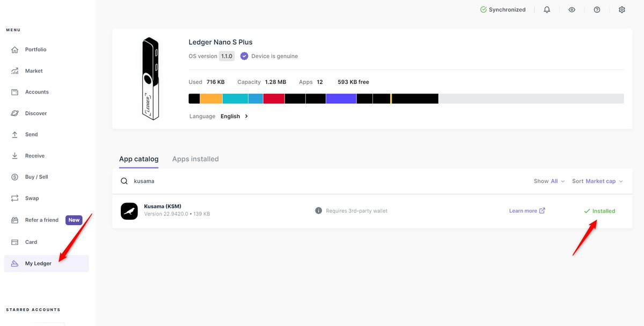Open the help question mark icon
This screenshot has height=326, width=644.
tap(597, 10)
